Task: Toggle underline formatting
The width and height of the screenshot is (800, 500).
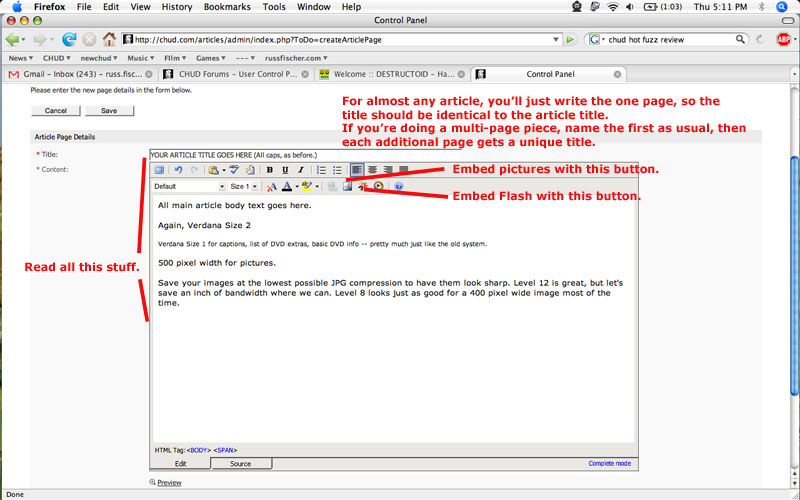Action: 285,170
